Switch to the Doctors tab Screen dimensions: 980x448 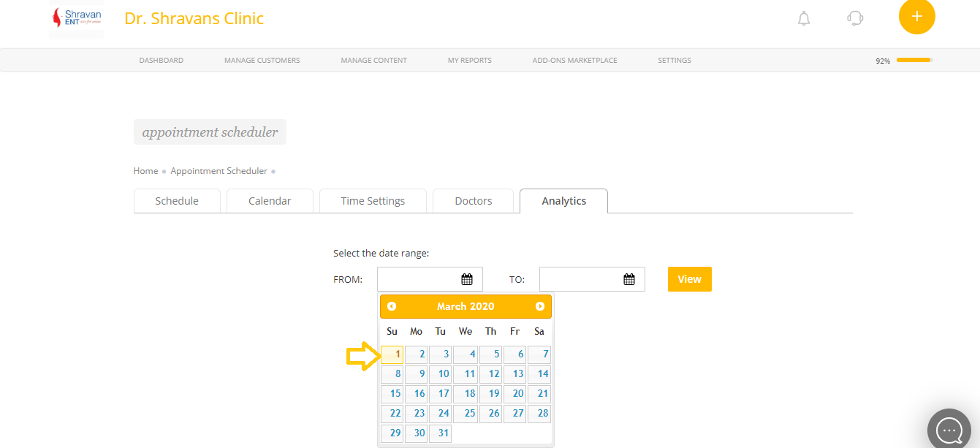tap(474, 201)
